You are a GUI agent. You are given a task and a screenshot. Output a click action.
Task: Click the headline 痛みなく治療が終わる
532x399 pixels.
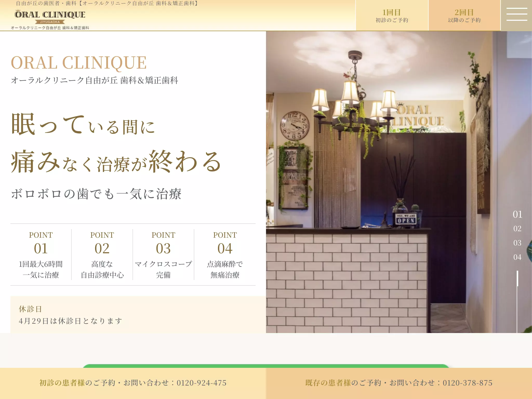click(x=116, y=162)
